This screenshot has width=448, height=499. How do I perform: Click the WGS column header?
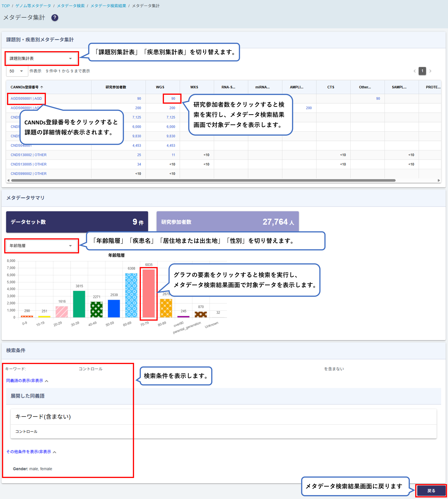(x=160, y=87)
